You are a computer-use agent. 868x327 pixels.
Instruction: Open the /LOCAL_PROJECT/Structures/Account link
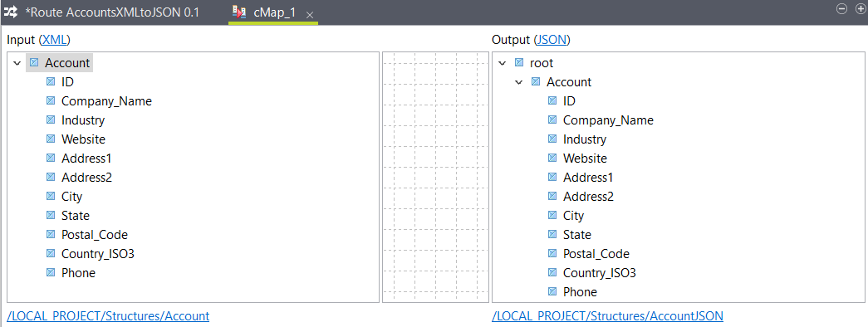point(108,316)
